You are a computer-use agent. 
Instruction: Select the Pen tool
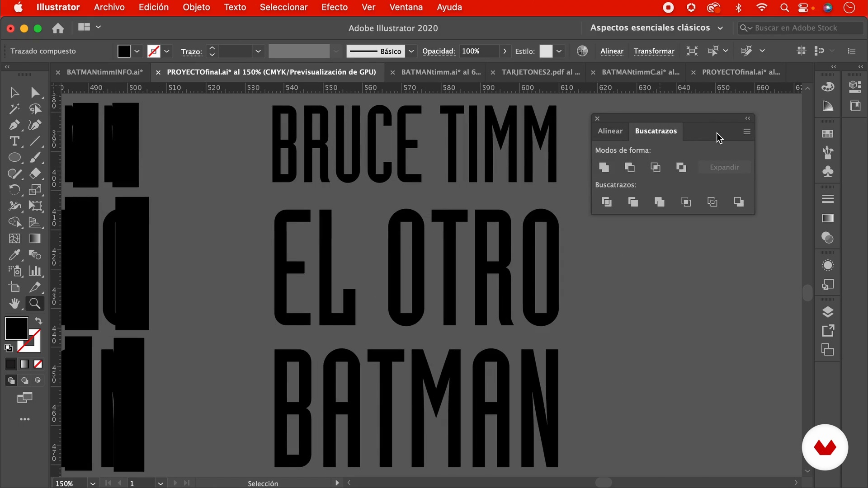click(14, 125)
